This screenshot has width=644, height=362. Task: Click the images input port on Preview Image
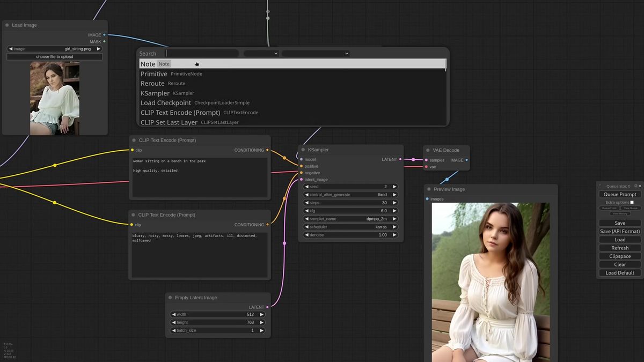pos(428,199)
